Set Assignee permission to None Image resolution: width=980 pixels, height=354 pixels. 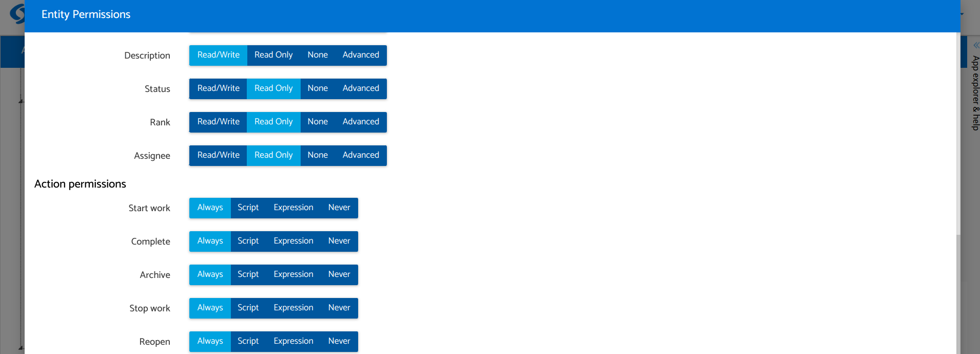point(318,155)
